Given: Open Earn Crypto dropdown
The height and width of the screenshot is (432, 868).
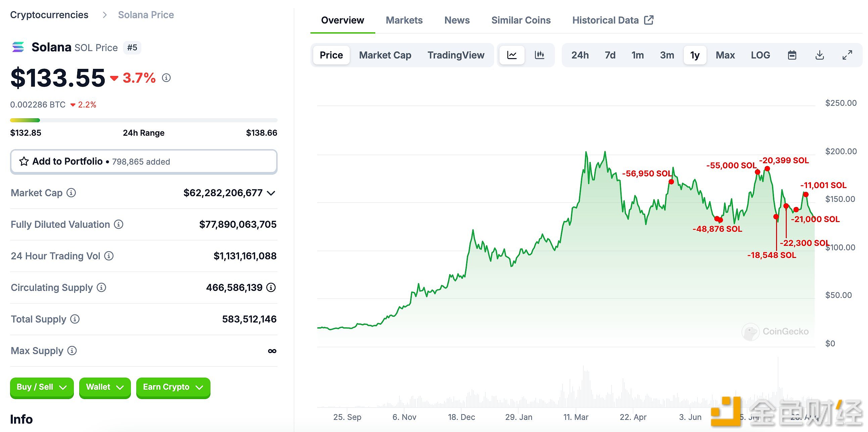Looking at the screenshot, I should point(173,387).
